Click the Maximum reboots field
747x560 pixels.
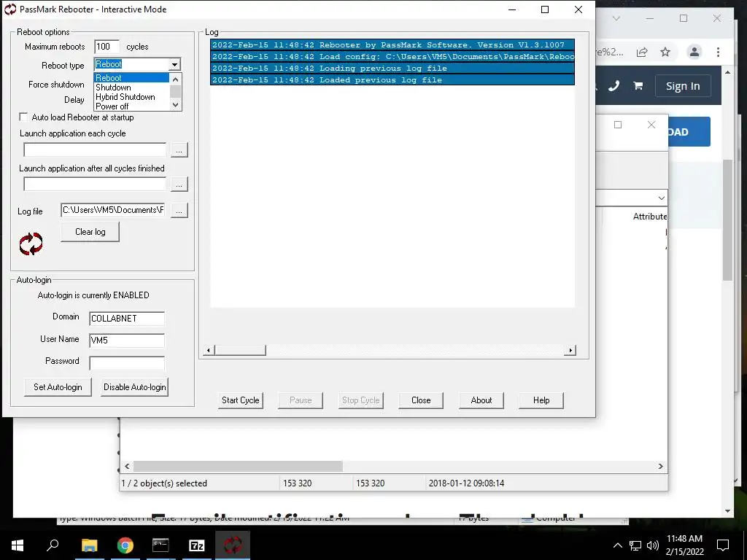pos(107,47)
